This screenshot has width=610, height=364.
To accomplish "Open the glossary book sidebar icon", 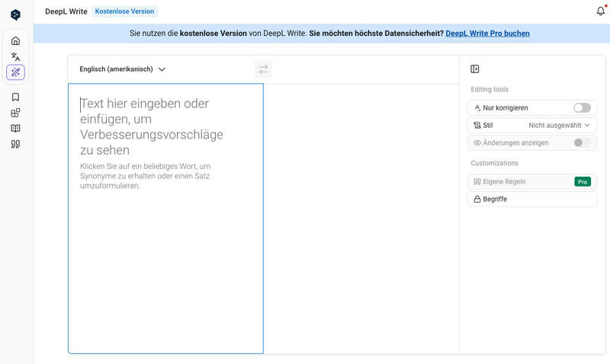I will (15, 129).
